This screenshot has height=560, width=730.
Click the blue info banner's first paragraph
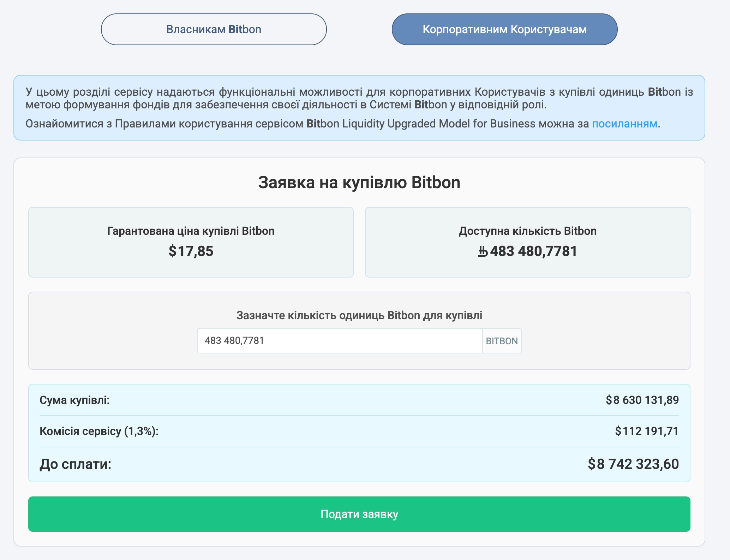[x=359, y=98]
